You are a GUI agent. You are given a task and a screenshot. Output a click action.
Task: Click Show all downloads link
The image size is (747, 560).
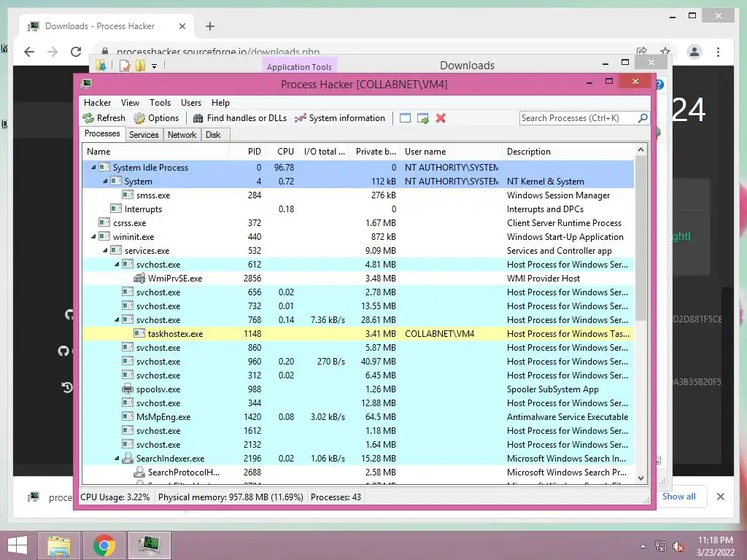tap(679, 496)
